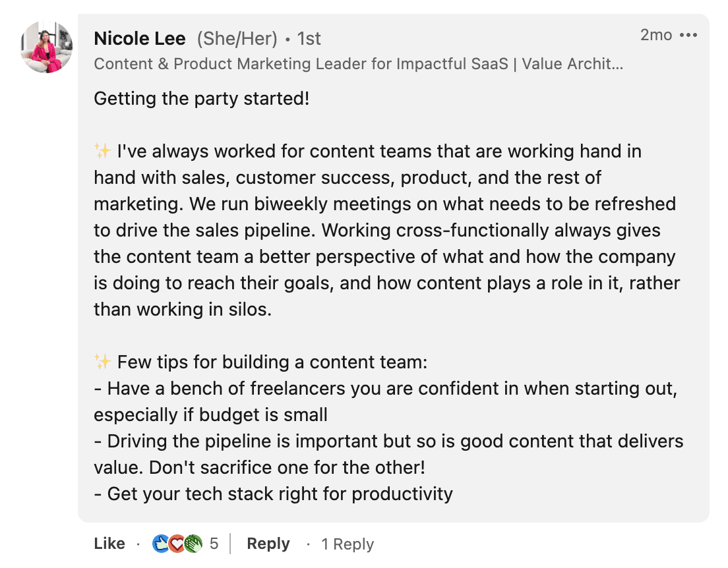Reply to Nicole Lee's comment
This screenshot has width=728, height=568.
coord(268,544)
